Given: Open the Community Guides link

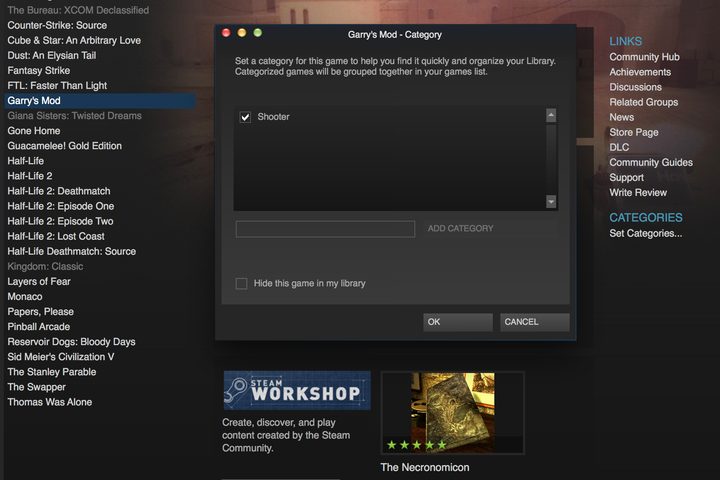Looking at the screenshot, I should point(651,163).
